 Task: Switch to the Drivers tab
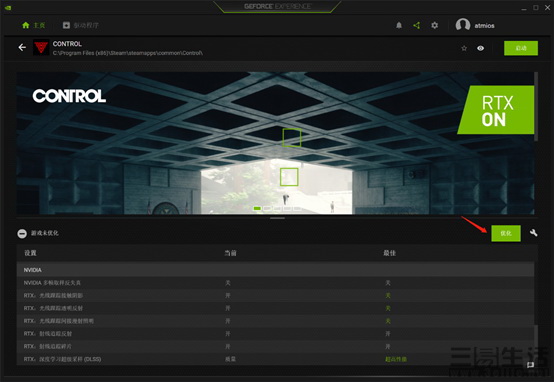click(x=81, y=25)
